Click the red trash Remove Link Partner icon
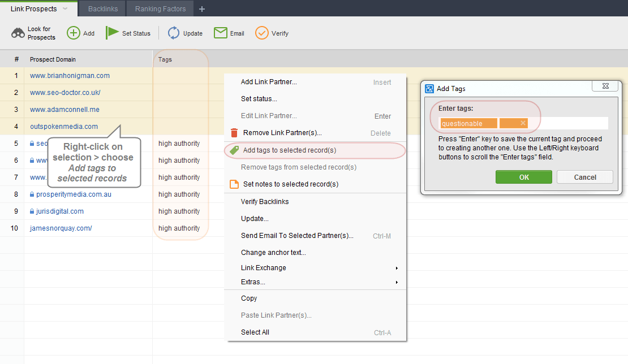628x364 pixels. tap(234, 133)
